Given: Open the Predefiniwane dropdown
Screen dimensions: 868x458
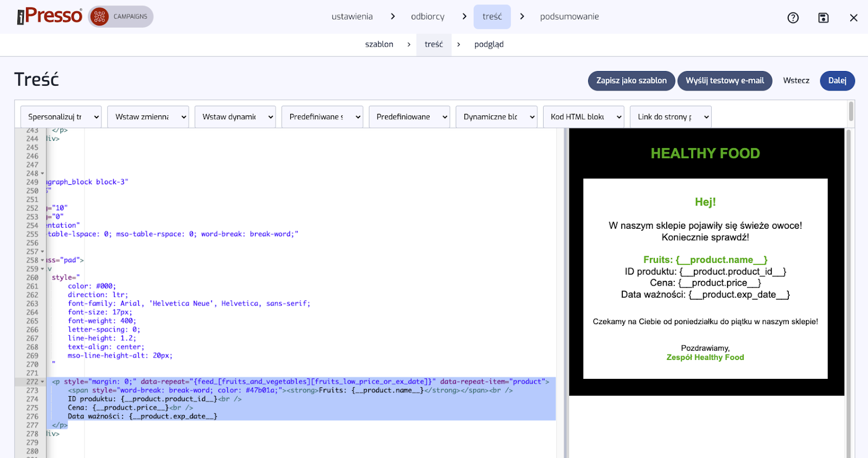Looking at the screenshot, I should click(x=322, y=117).
